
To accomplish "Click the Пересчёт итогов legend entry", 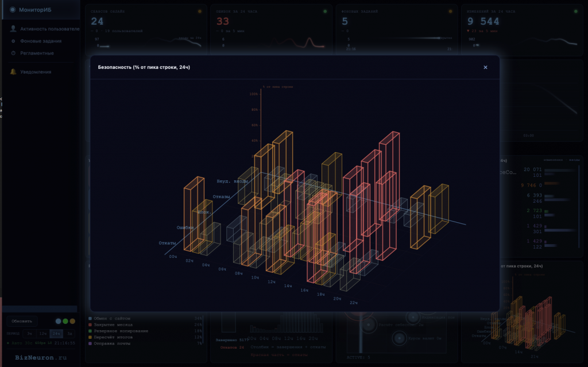I will [113, 337].
